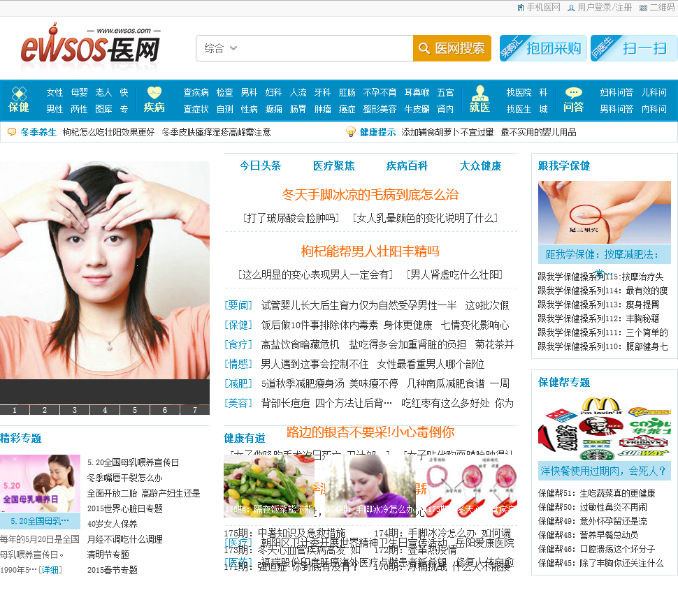This screenshot has width=678, height=616.
Task: Open the 足三里穴 massage thumbnail
Action: pos(604,212)
